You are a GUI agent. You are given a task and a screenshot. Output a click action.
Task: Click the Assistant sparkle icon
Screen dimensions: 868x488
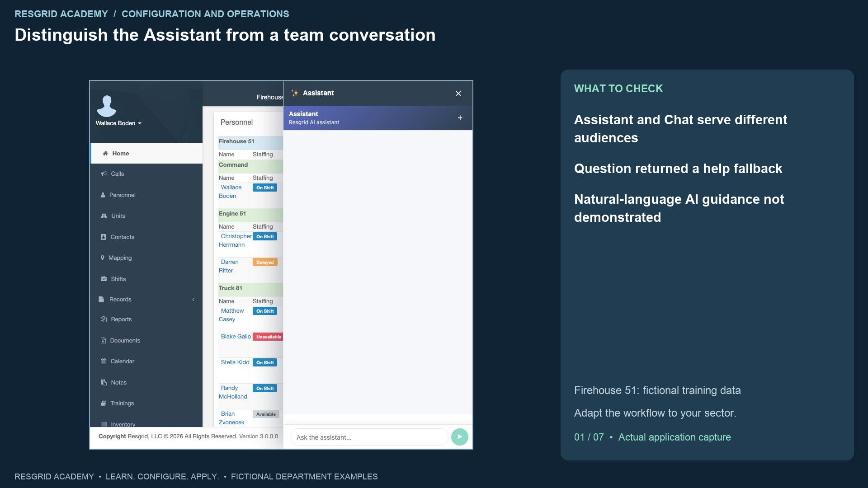point(295,93)
